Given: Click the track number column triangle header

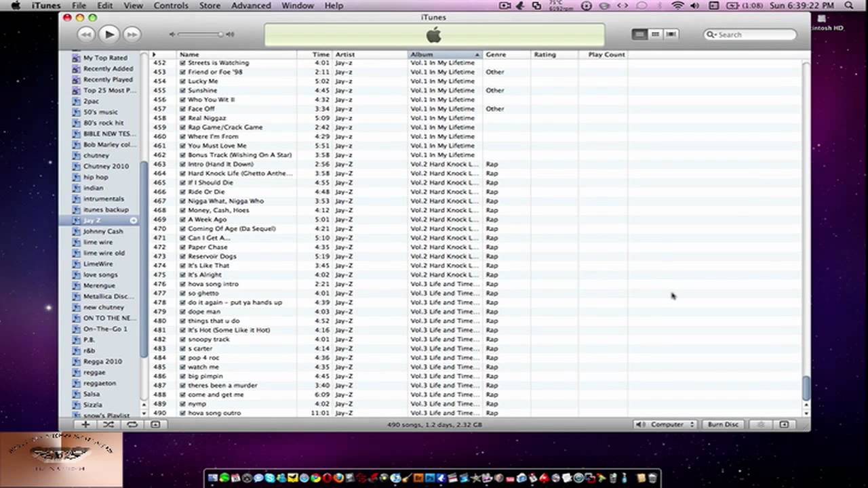Looking at the screenshot, I should [154, 54].
